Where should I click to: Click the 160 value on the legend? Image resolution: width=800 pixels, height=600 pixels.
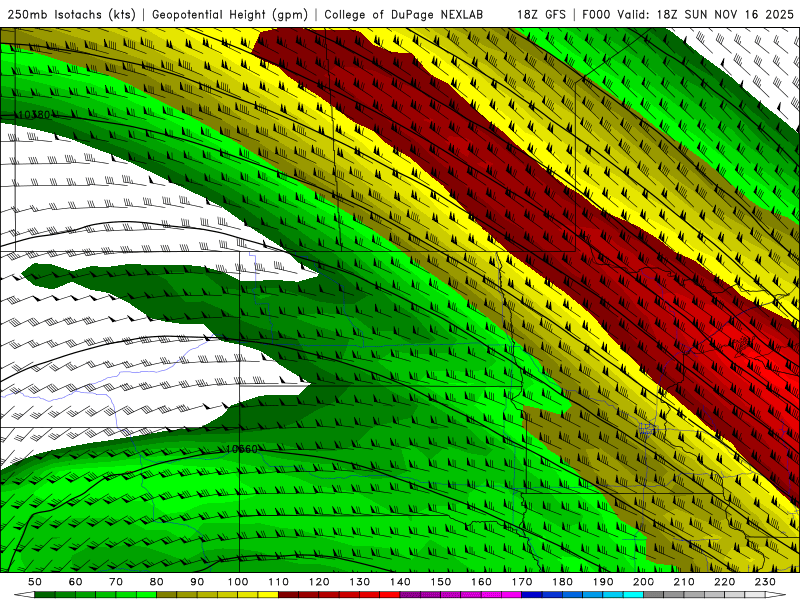pyautogui.click(x=481, y=582)
